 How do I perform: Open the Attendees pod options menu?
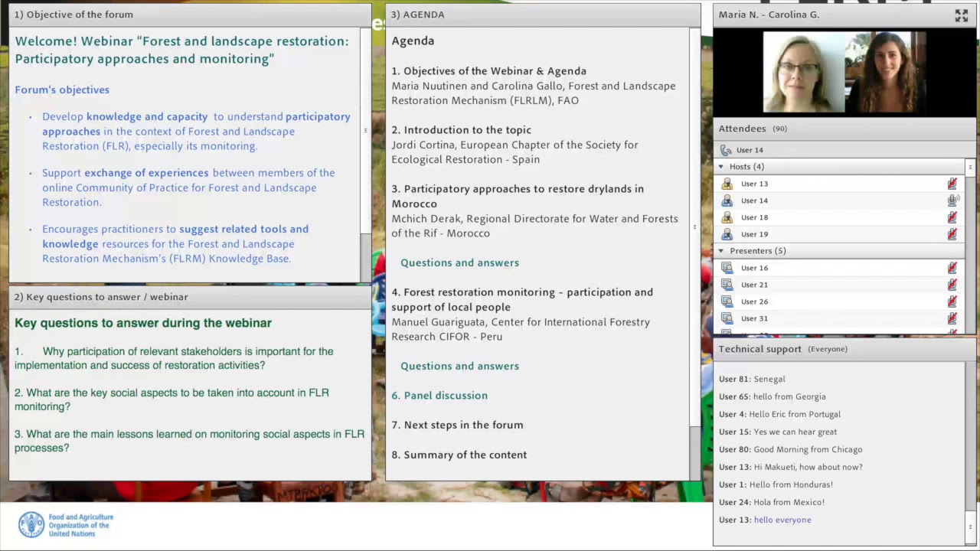(970, 167)
